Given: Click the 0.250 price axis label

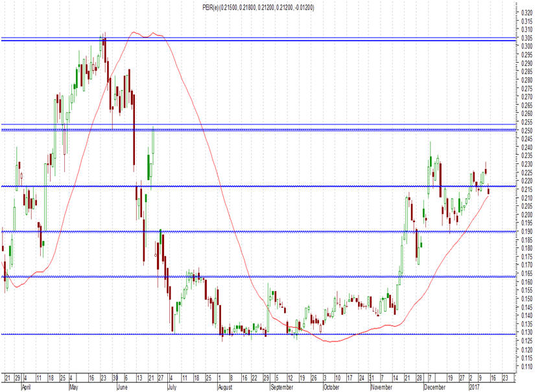Looking at the screenshot, I should [x=527, y=131].
